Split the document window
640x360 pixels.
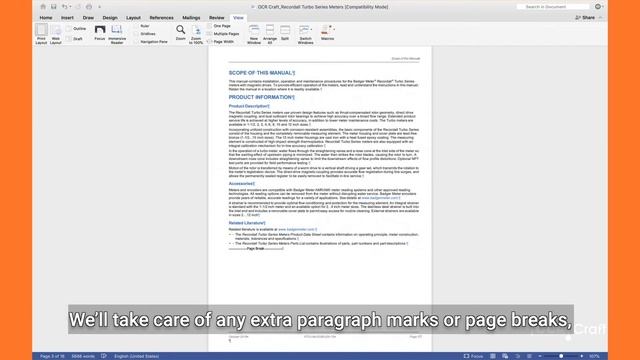coord(285,32)
